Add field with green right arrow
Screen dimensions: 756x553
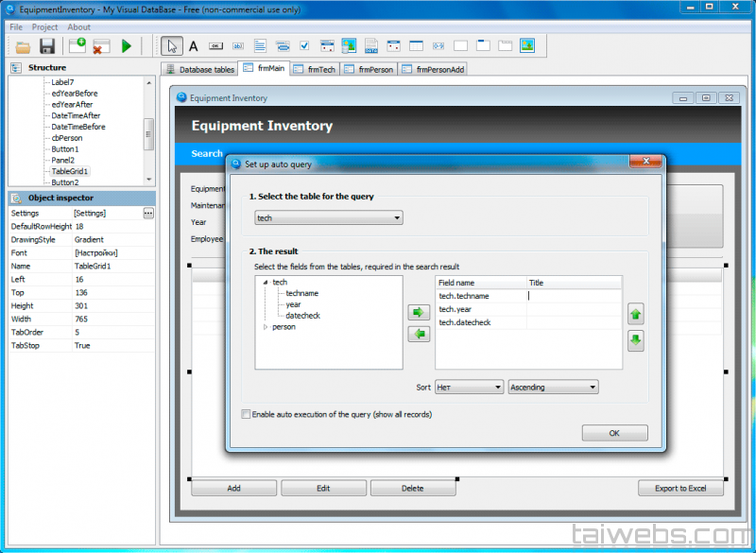pyautogui.click(x=418, y=312)
